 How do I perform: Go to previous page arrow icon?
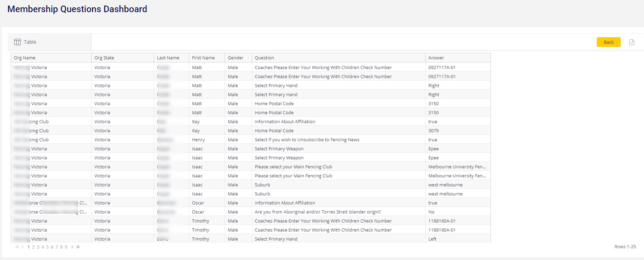pos(23,247)
